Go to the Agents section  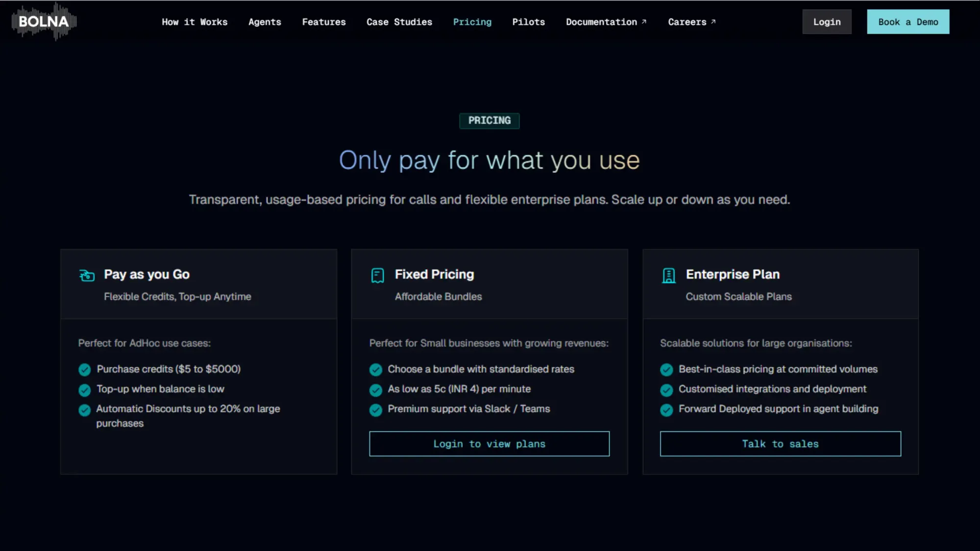click(x=265, y=22)
